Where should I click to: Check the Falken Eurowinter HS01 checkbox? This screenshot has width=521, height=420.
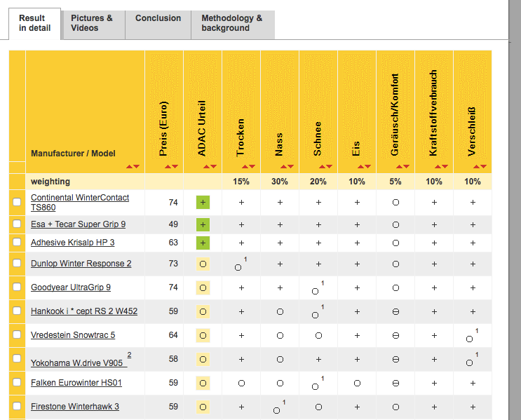tap(17, 382)
